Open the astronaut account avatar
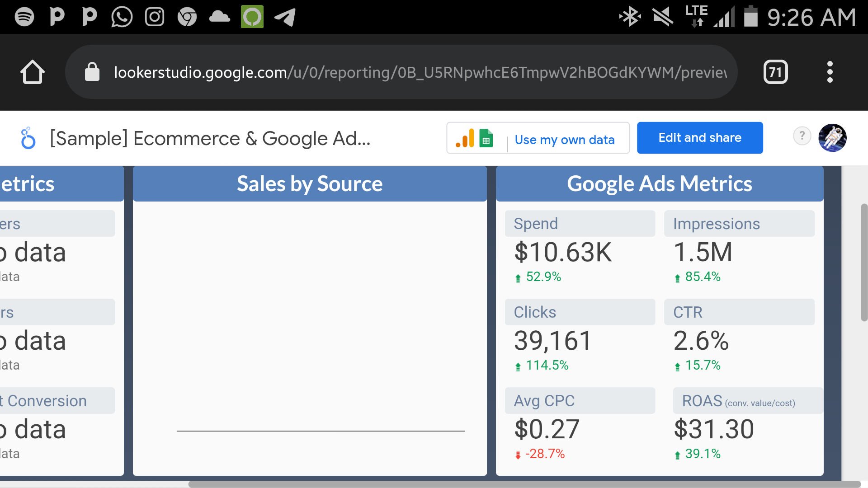Viewport: 868px width, 488px height. coord(832,138)
